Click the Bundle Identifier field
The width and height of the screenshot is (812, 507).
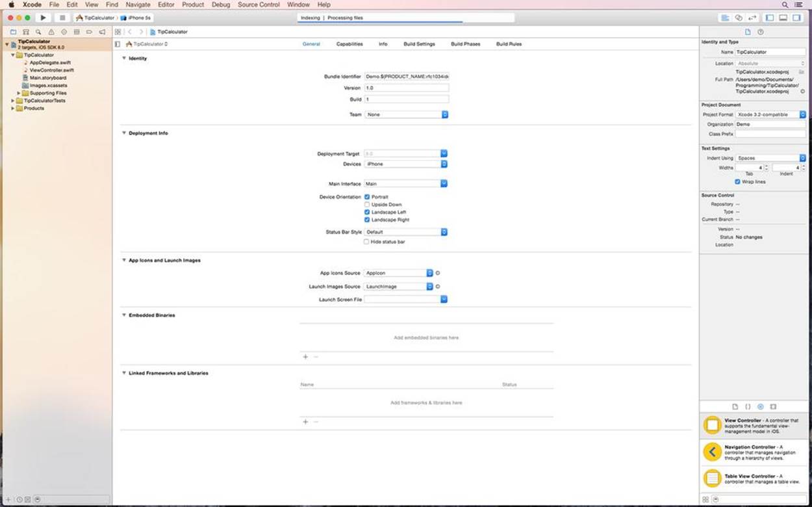(406, 77)
